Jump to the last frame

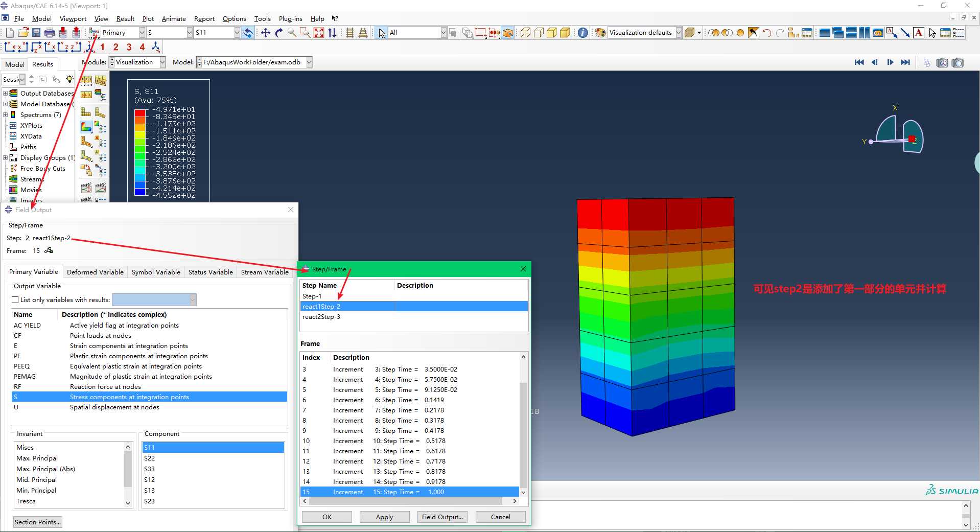pyautogui.click(x=905, y=62)
